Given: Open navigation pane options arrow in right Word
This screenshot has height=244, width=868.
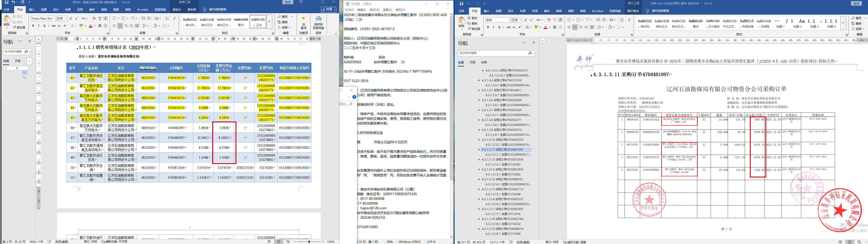Looking at the screenshot, I should [524, 43].
